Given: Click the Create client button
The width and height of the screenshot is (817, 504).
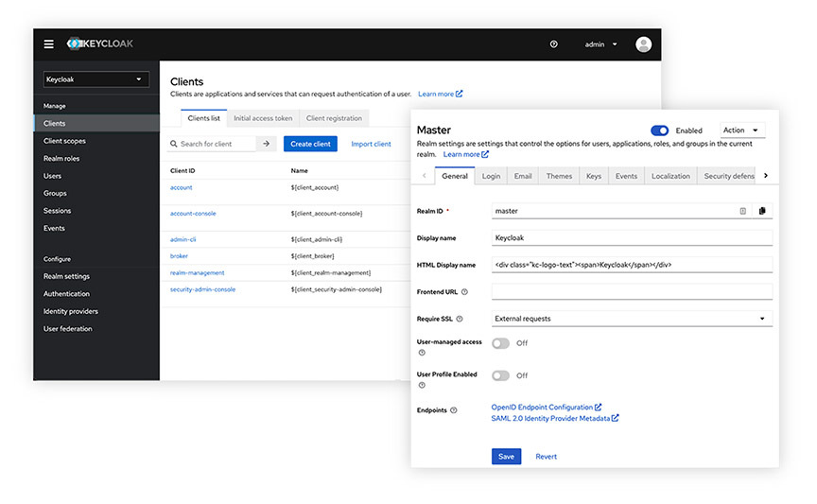Looking at the screenshot, I should pos(310,144).
